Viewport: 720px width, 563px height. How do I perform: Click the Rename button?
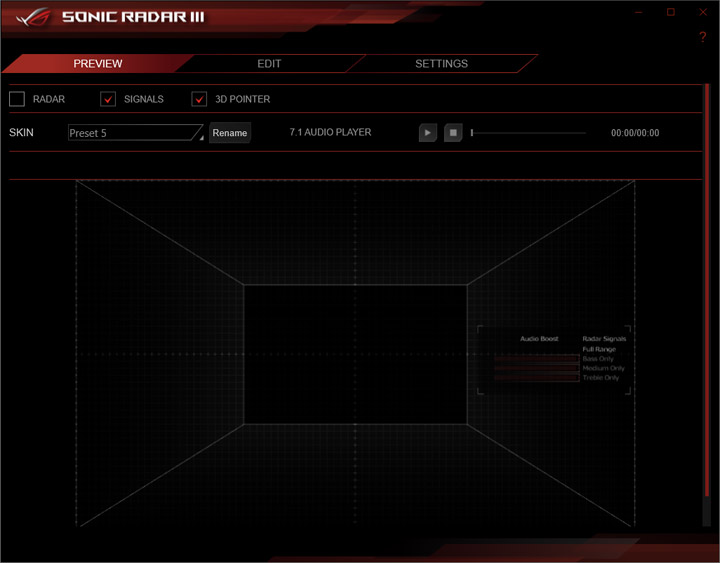(x=230, y=133)
